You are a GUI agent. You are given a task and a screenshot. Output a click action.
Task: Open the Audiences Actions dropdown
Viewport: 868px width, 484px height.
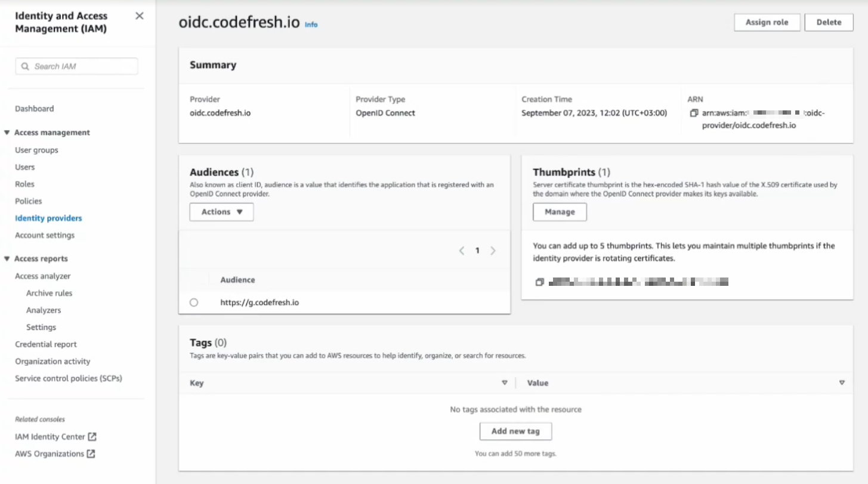point(221,212)
